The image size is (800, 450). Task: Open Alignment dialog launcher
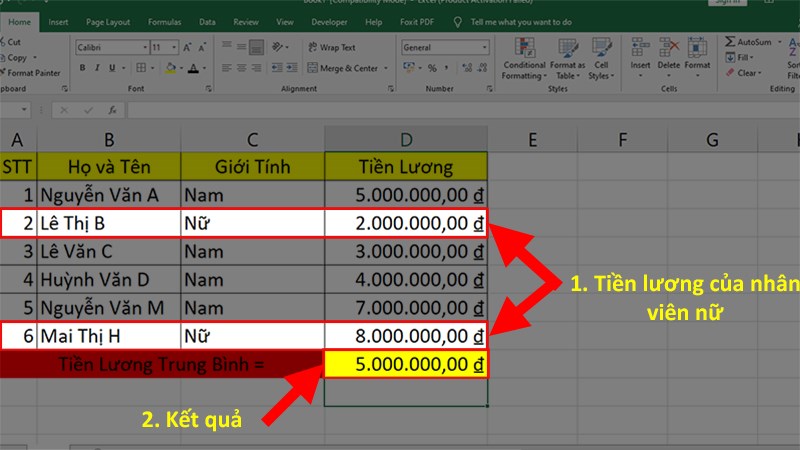[391, 89]
